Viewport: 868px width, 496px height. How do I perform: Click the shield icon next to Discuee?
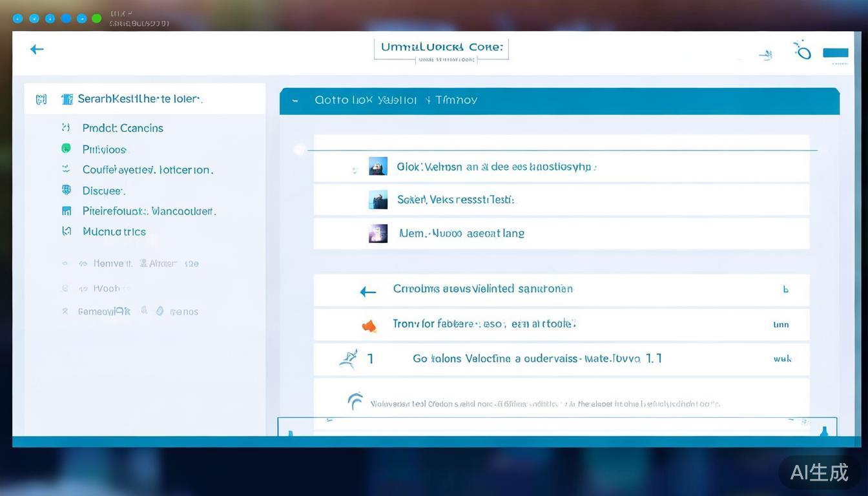(x=66, y=190)
